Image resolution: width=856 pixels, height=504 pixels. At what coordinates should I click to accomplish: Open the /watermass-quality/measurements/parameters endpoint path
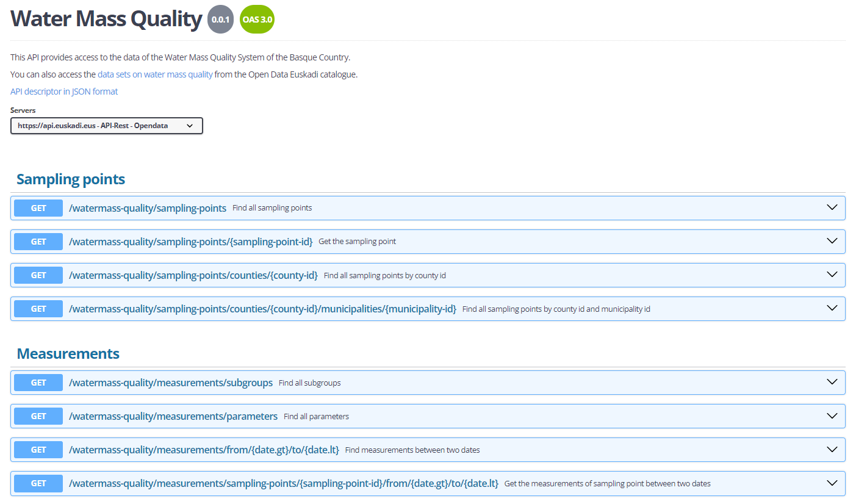[x=173, y=416]
